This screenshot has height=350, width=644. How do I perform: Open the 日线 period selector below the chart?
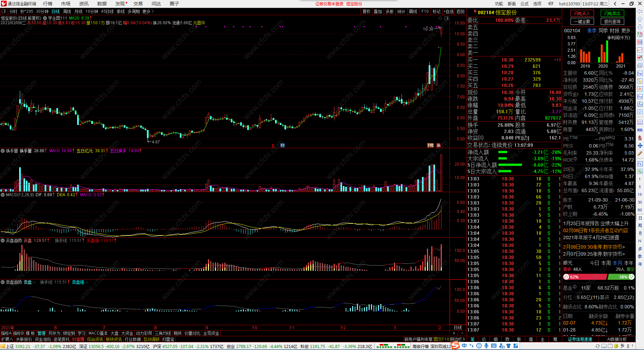(458, 327)
